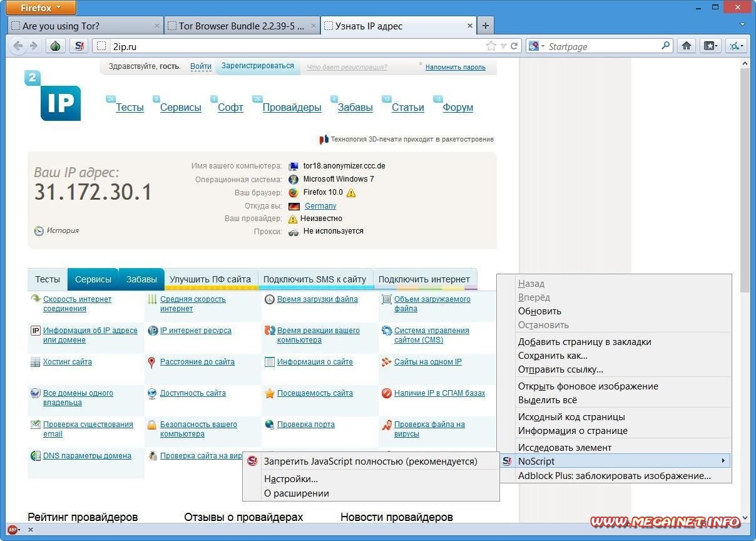Screen dimensions: 756x541
Task: Close the 'Узнать IP адрес' tab
Action: pyautogui.click(x=470, y=26)
